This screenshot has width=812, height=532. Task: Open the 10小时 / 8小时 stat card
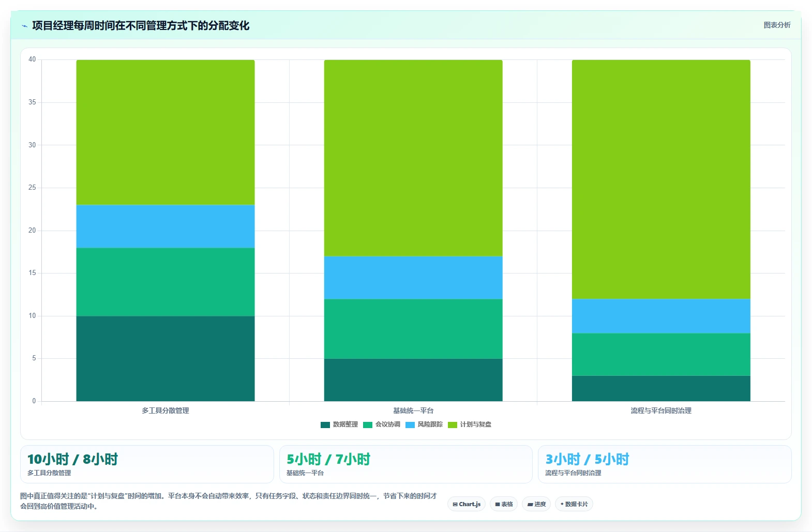click(147, 464)
